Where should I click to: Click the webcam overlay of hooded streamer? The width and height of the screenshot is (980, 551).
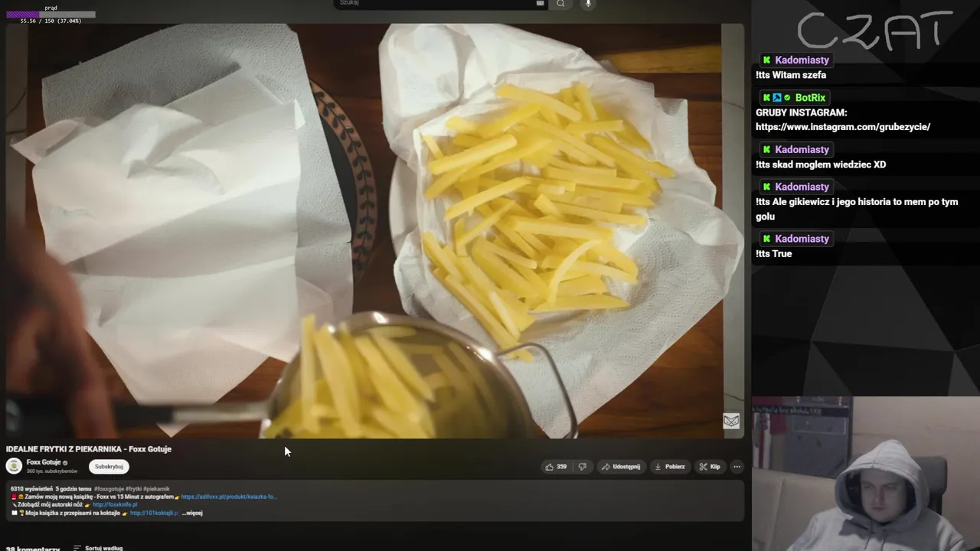tap(865, 473)
